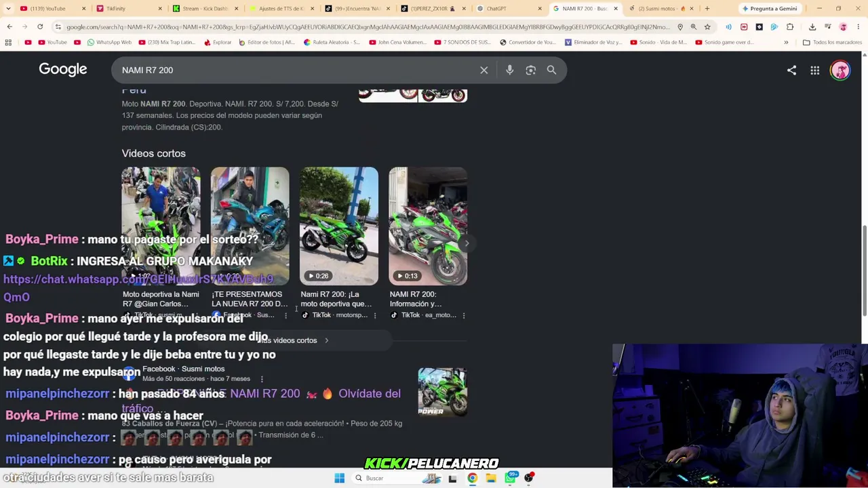Open options for the Facebook Susmi motos result
The height and width of the screenshot is (488, 868).
point(262,379)
